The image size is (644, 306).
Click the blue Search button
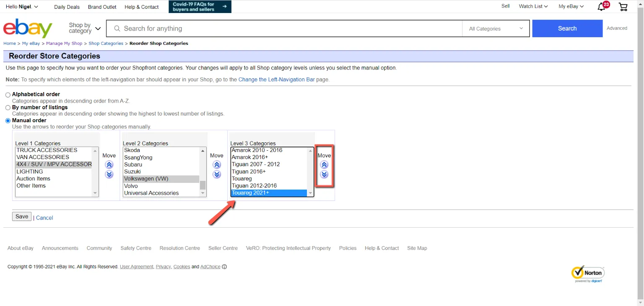567,28
